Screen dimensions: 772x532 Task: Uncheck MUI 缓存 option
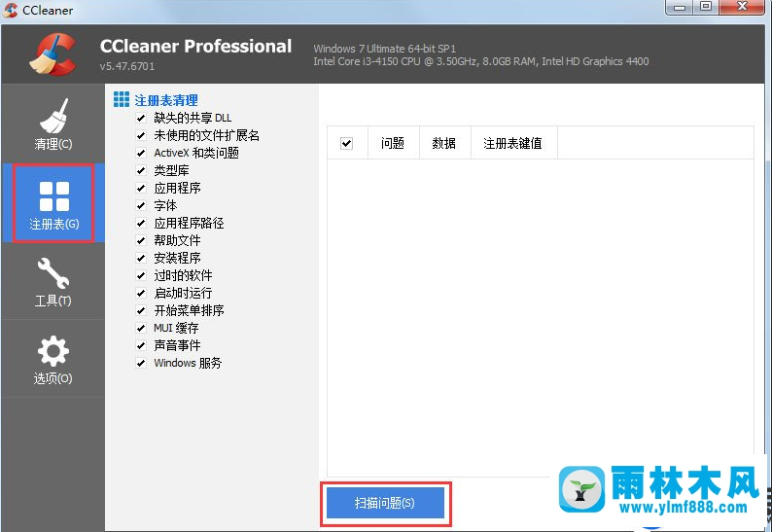141,328
